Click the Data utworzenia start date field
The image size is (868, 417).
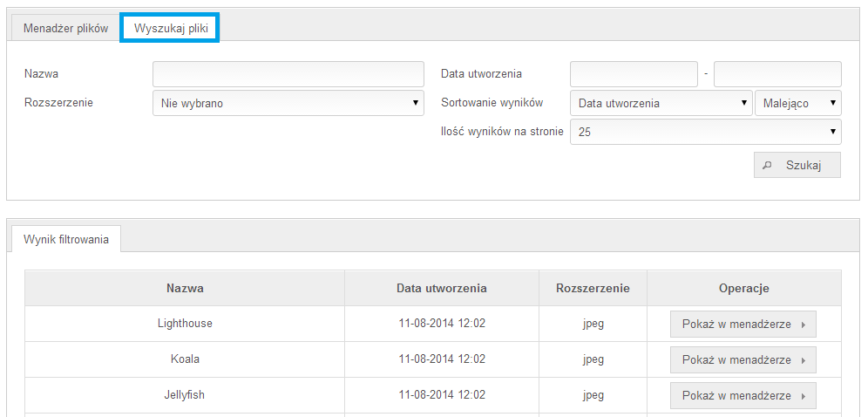(x=634, y=74)
